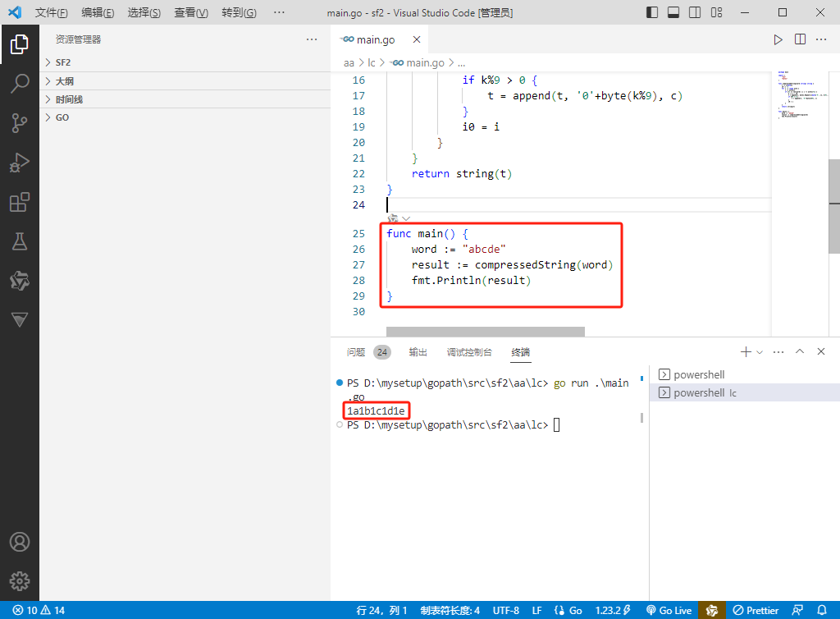The image size is (840, 619).
Task: Open the launch profile dropdown arrow
Action: (760, 352)
